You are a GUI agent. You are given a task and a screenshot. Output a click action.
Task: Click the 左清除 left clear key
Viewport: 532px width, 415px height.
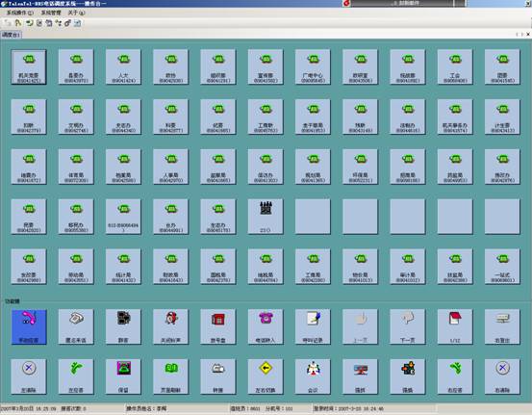tap(29, 376)
